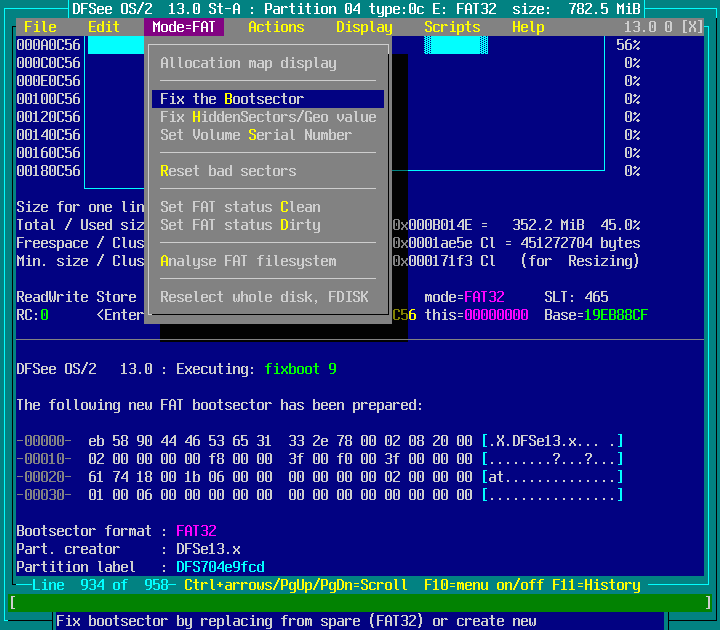Click the 352.2 MiB used size value

(548, 225)
